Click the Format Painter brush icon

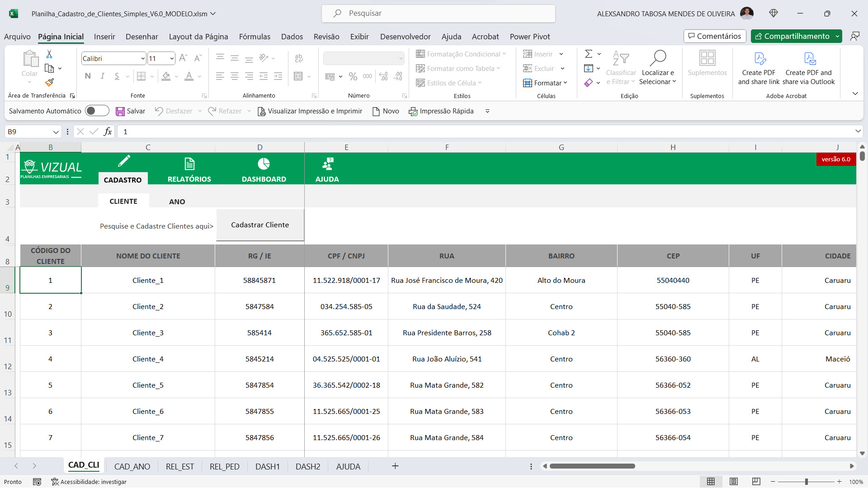[x=50, y=83]
